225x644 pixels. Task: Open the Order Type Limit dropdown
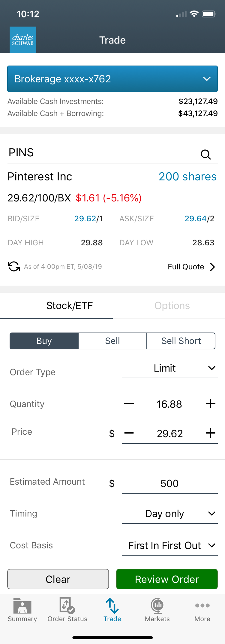pyautogui.click(x=169, y=368)
